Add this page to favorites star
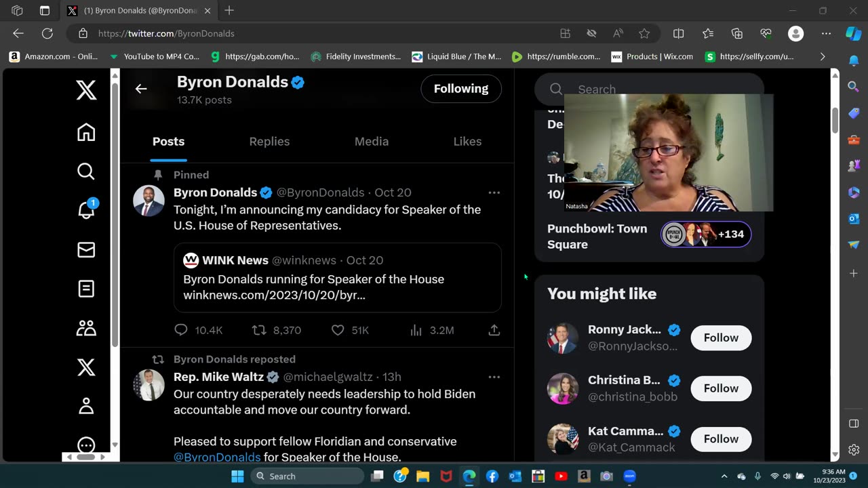This screenshot has width=868, height=488. coord(644,33)
